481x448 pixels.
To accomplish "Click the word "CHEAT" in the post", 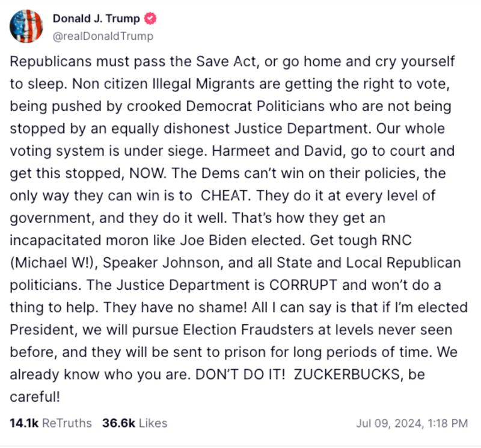I will [223, 196].
